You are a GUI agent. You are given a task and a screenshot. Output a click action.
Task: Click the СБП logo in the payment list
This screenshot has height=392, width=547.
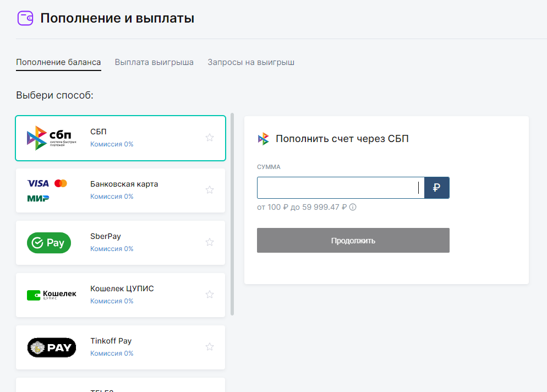[x=52, y=138]
